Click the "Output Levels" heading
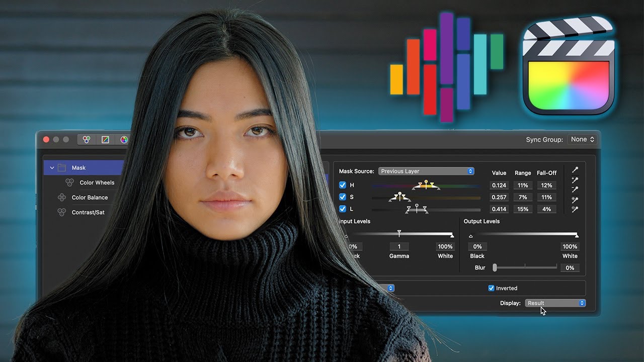 click(x=482, y=221)
